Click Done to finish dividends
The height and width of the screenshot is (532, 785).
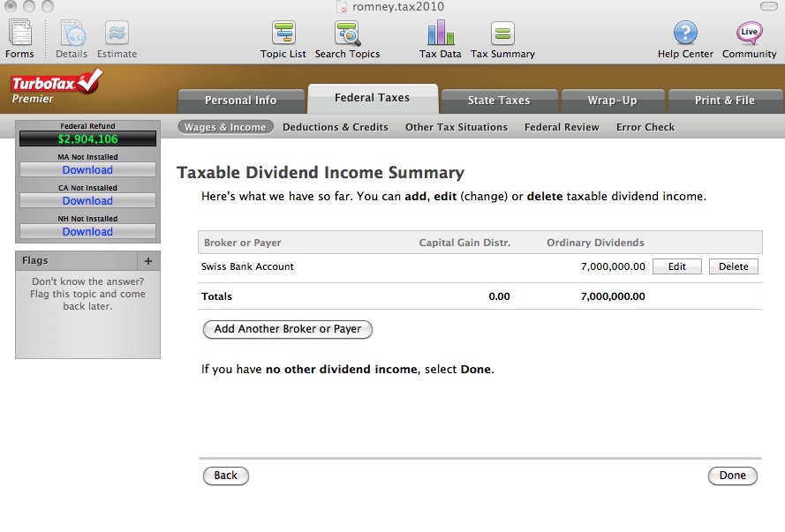pos(732,476)
